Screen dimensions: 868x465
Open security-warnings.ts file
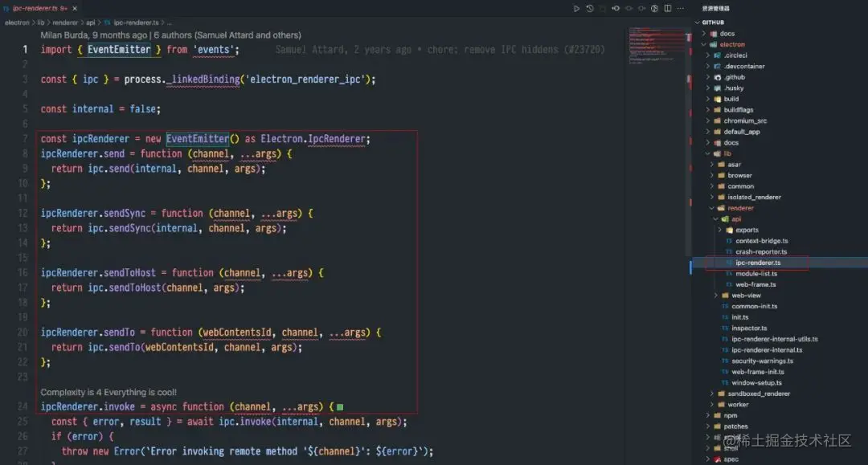pos(762,361)
